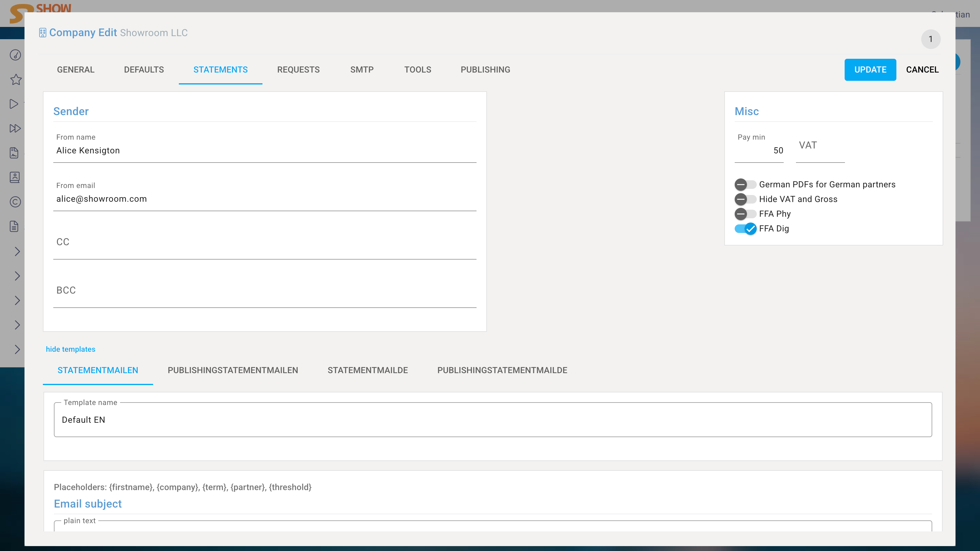Click the copyright symbol sidebar icon
The image size is (980, 551).
(x=15, y=202)
